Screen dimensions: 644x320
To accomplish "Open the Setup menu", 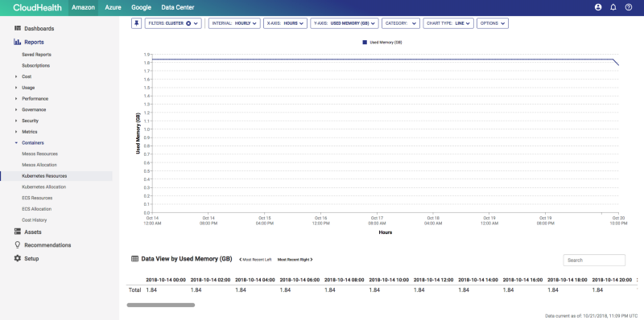I will click(x=31, y=258).
